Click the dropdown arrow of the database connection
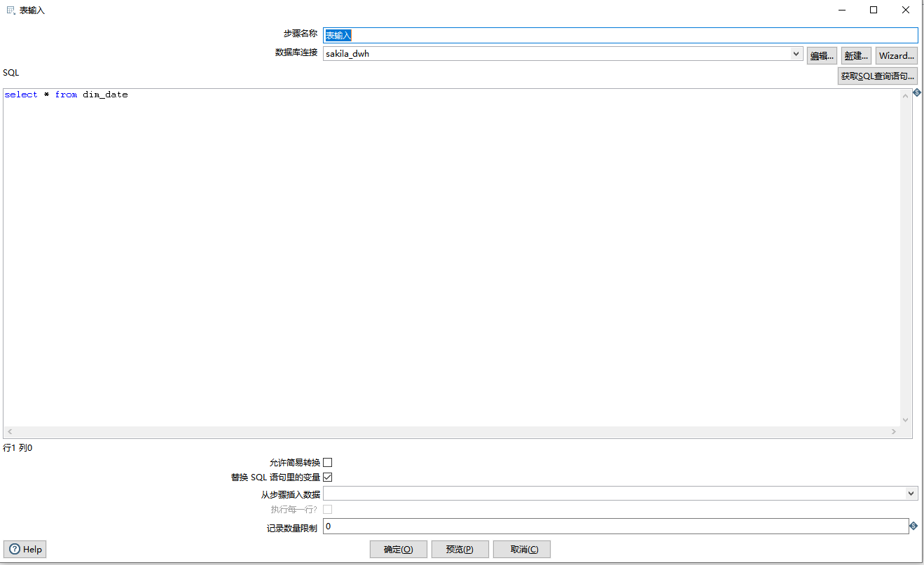Viewport: 924px width, 565px height. point(795,54)
